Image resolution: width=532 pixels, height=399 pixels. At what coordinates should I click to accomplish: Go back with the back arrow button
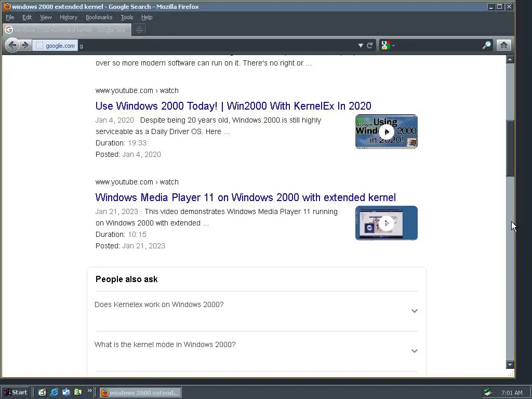click(12, 45)
